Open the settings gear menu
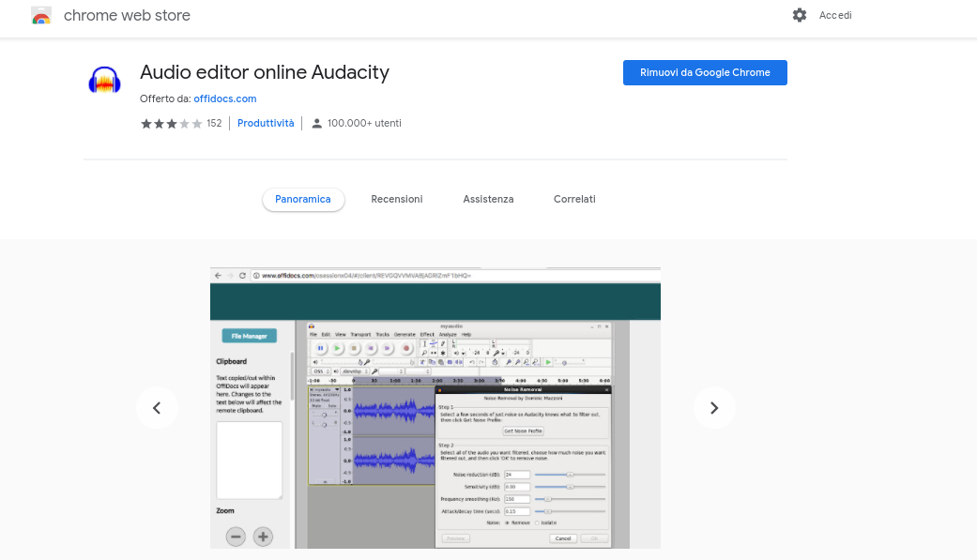Screen dimensions: 977x560 [x=800, y=15]
